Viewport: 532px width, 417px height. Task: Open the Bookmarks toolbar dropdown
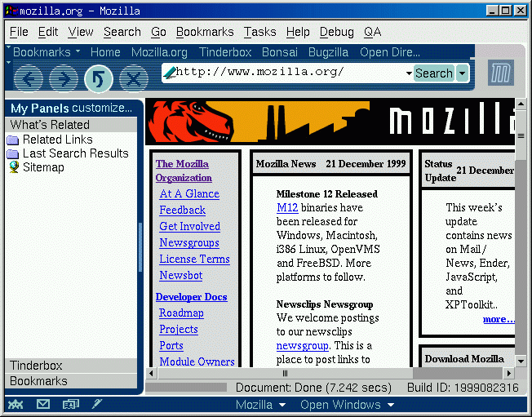coord(47,52)
